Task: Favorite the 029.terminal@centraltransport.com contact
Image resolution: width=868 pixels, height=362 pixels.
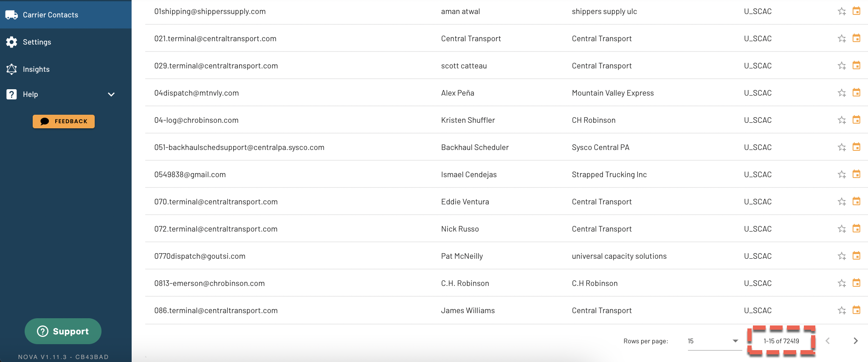Action: pos(842,66)
